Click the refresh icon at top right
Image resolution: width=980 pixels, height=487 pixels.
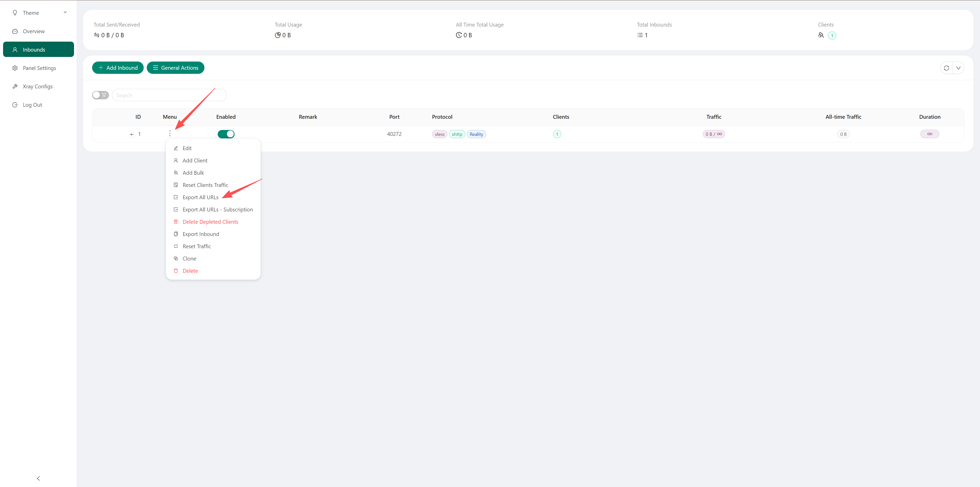tap(946, 68)
